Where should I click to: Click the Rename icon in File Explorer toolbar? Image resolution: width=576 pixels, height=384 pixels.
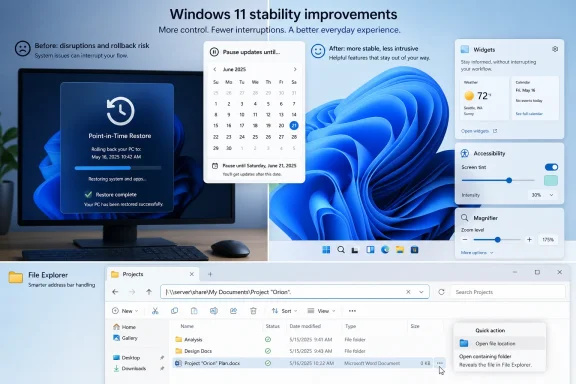coord(213,311)
